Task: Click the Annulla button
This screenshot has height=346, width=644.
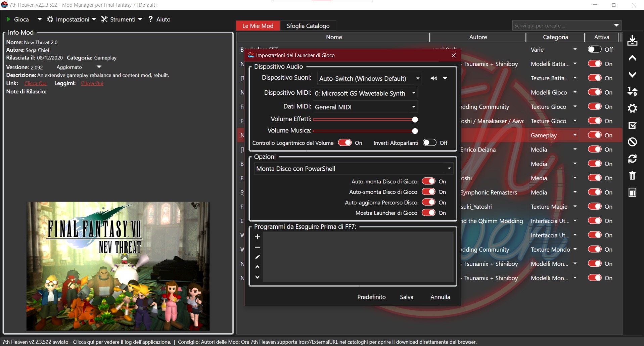Action: [x=440, y=297]
